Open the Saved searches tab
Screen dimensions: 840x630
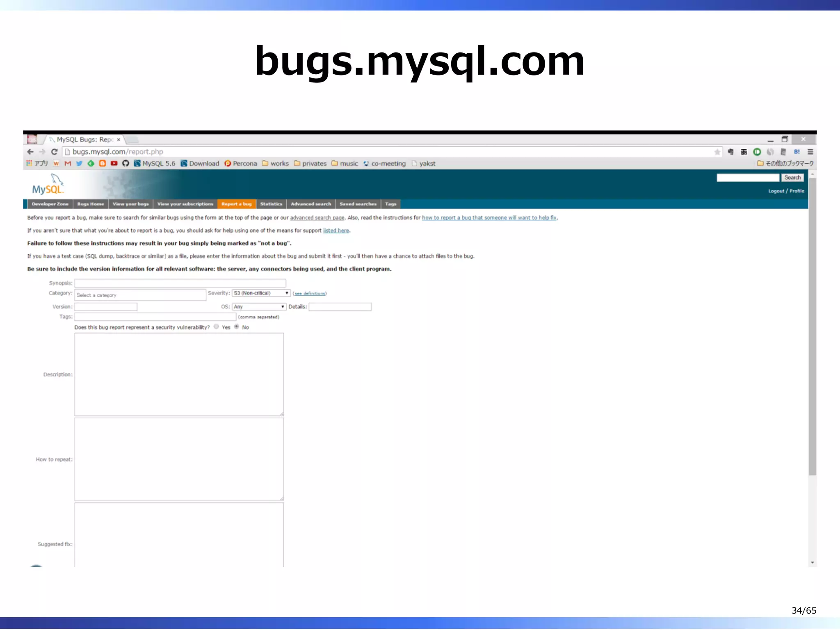358,204
